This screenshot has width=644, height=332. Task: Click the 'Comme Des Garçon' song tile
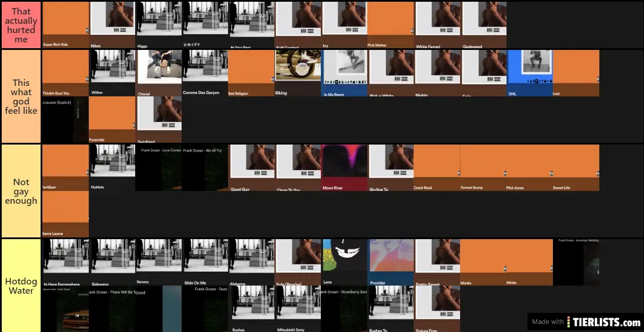pyautogui.click(x=205, y=73)
